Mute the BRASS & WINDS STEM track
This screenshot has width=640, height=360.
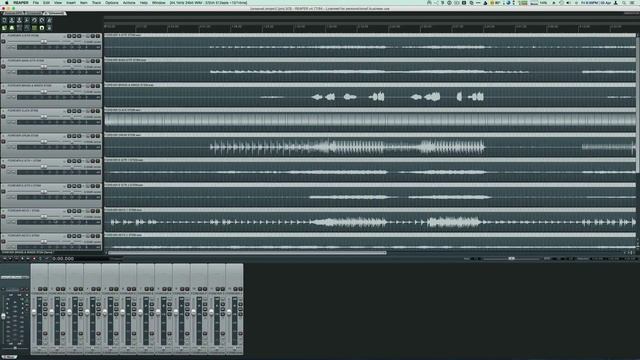click(93, 86)
